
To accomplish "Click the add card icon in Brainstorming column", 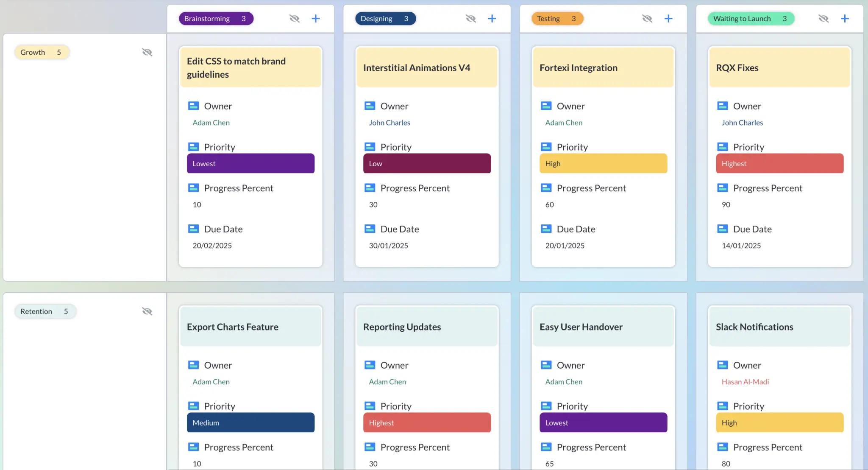I will tap(315, 18).
